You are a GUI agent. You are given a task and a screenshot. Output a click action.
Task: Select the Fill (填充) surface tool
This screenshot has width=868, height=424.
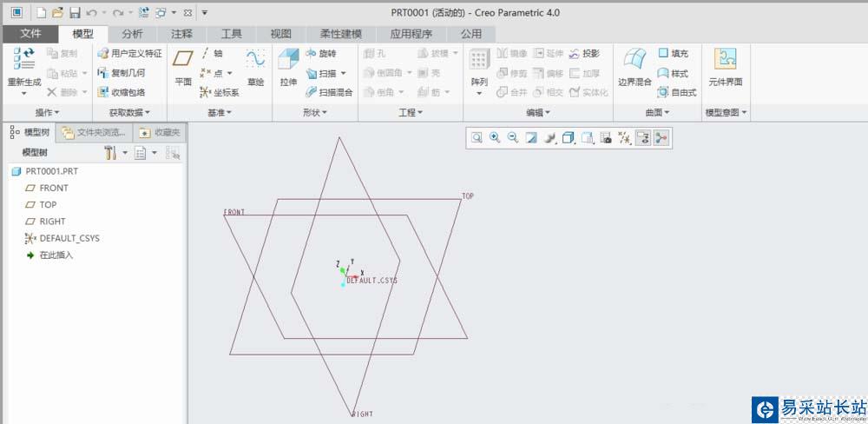pyautogui.click(x=674, y=53)
